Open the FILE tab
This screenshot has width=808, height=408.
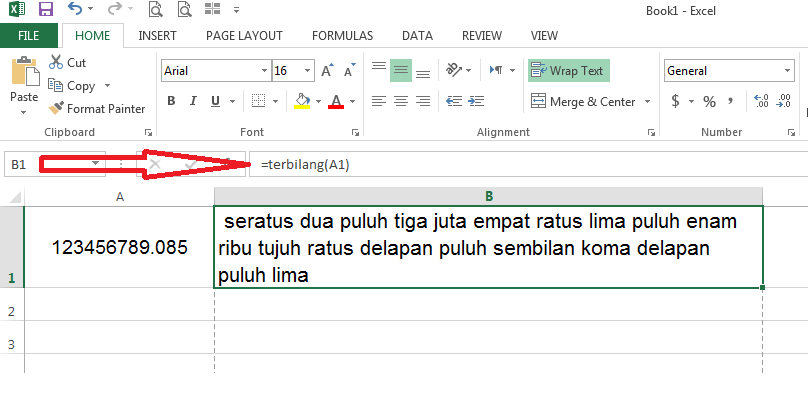coord(29,36)
